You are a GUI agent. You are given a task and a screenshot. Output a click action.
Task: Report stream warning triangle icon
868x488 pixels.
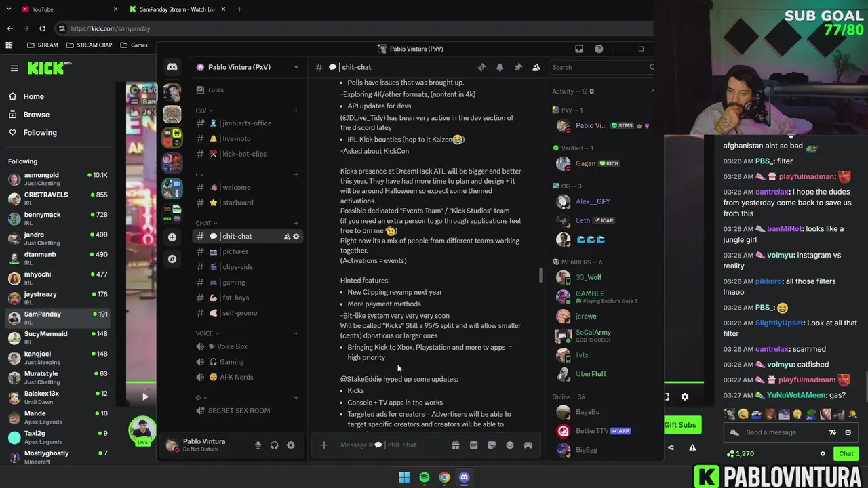692,447
